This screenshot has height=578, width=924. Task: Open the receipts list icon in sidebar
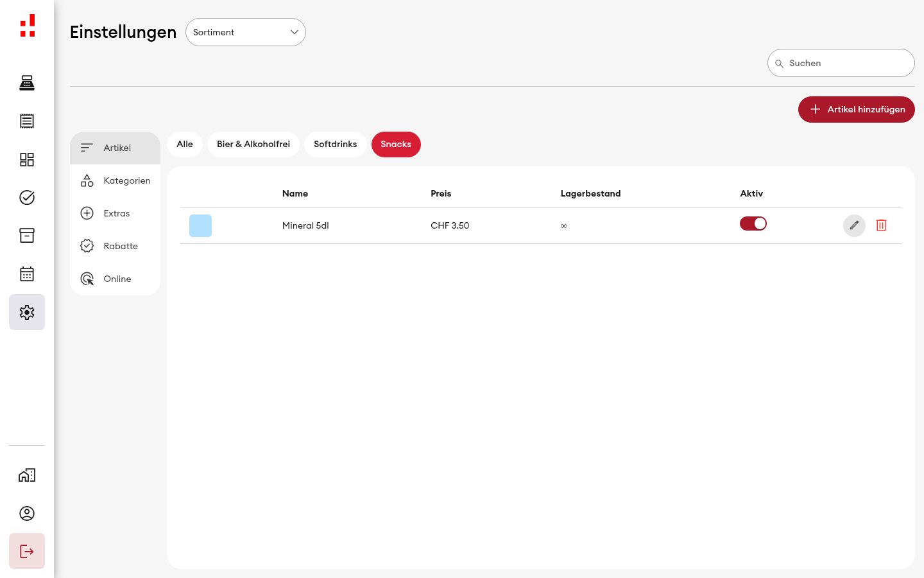point(27,121)
